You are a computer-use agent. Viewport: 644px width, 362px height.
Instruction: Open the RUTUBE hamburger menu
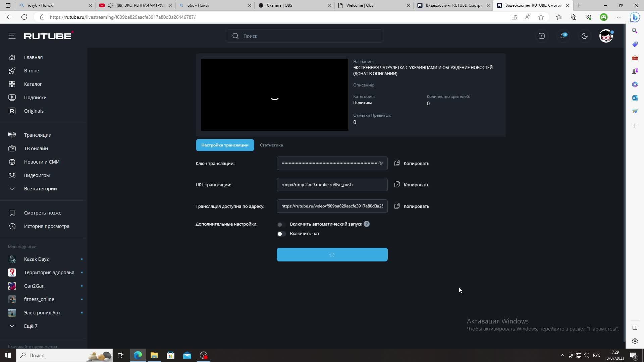pos(12,36)
